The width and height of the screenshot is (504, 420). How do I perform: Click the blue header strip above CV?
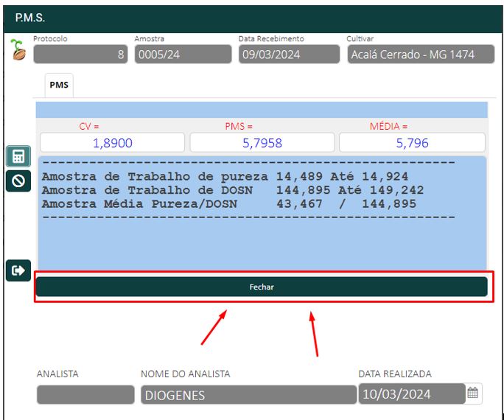tap(262, 110)
